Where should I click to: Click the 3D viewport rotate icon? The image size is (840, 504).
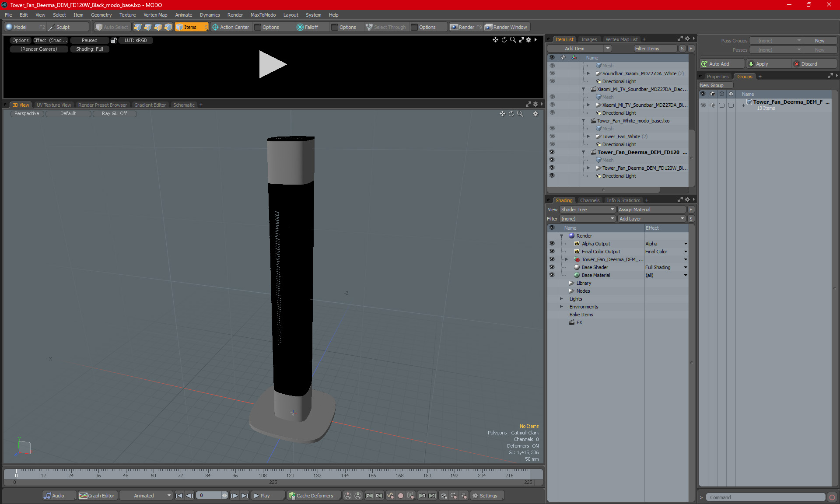[511, 114]
